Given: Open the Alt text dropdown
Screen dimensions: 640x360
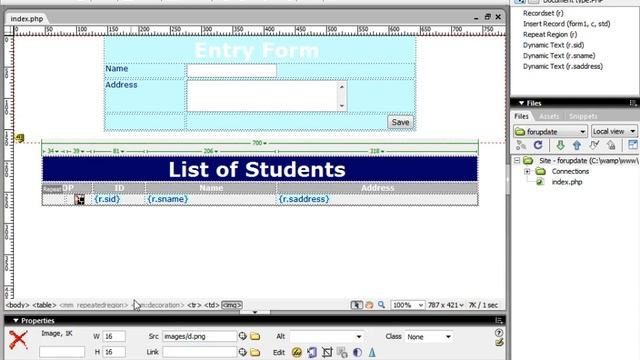Looking at the screenshot, I should click(359, 337).
